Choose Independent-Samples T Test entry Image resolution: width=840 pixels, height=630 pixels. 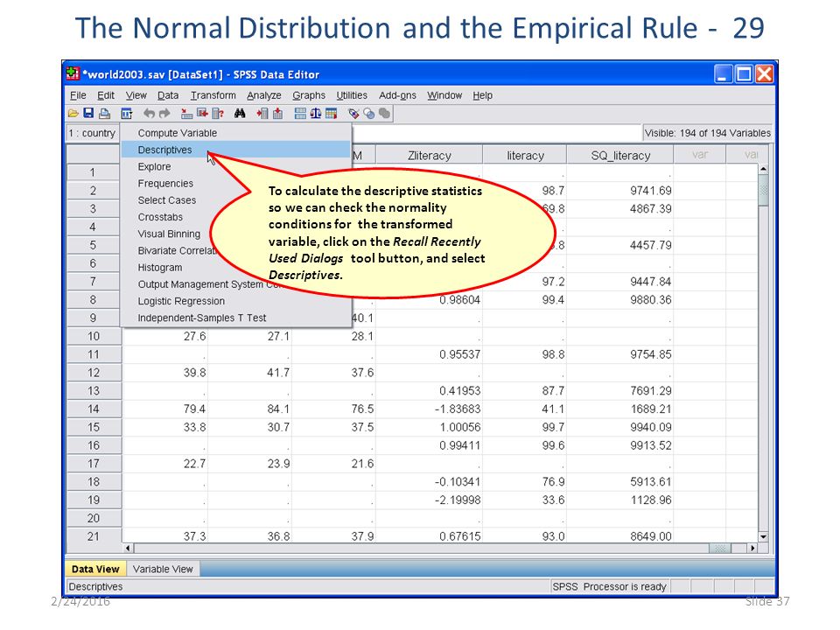(236, 318)
